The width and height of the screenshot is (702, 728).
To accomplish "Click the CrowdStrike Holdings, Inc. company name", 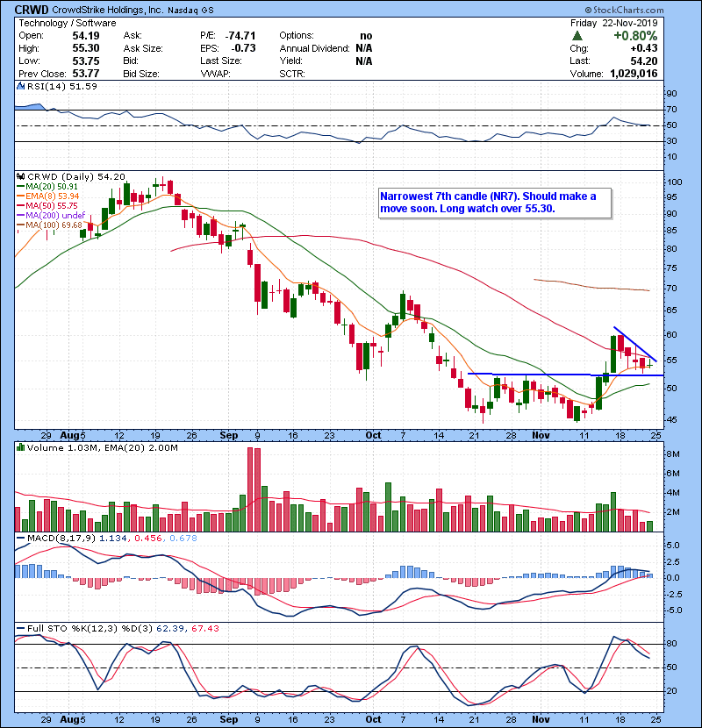I will coord(107,10).
